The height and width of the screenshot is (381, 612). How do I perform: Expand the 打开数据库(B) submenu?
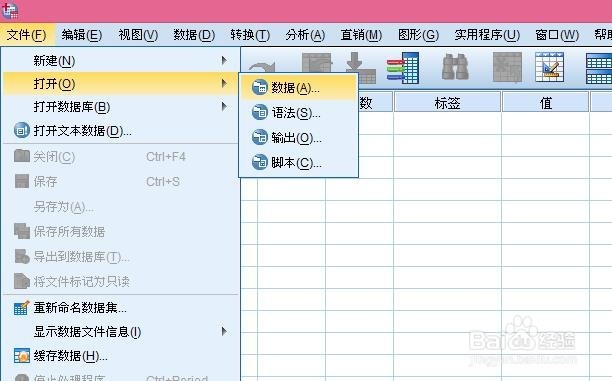[120, 107]
